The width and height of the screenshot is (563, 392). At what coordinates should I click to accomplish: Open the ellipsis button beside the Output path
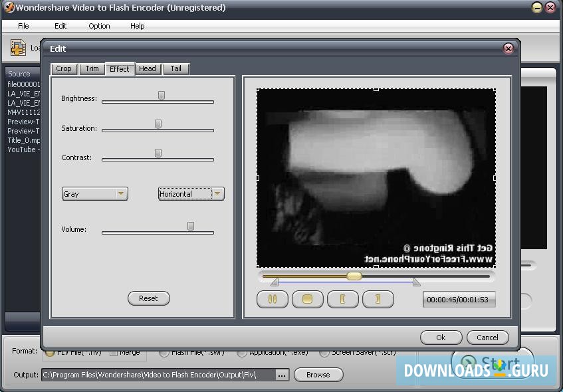(282, 375)
